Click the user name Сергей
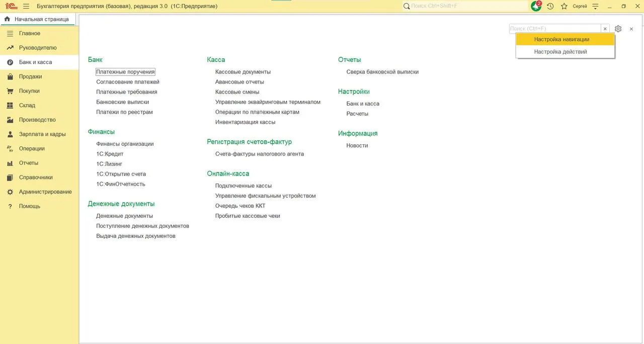Viewport: 644px width, 344px height. [x=580, y=6]
